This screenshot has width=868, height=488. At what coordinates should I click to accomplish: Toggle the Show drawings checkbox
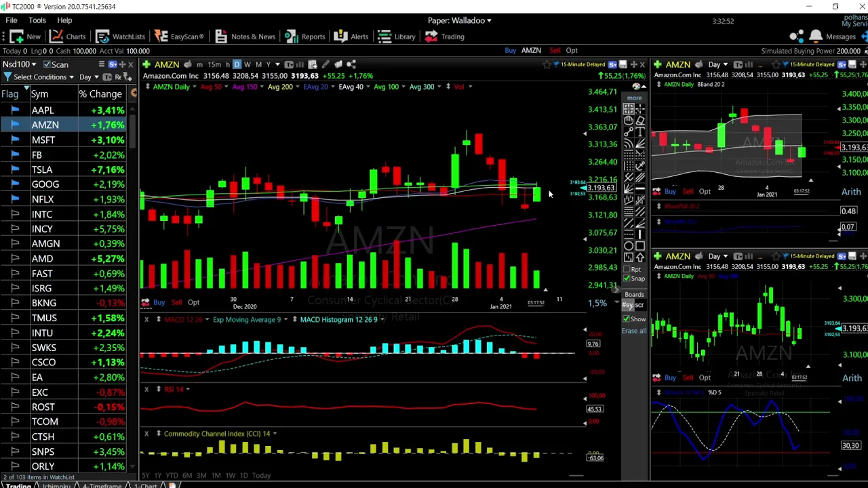click(627, 319)
